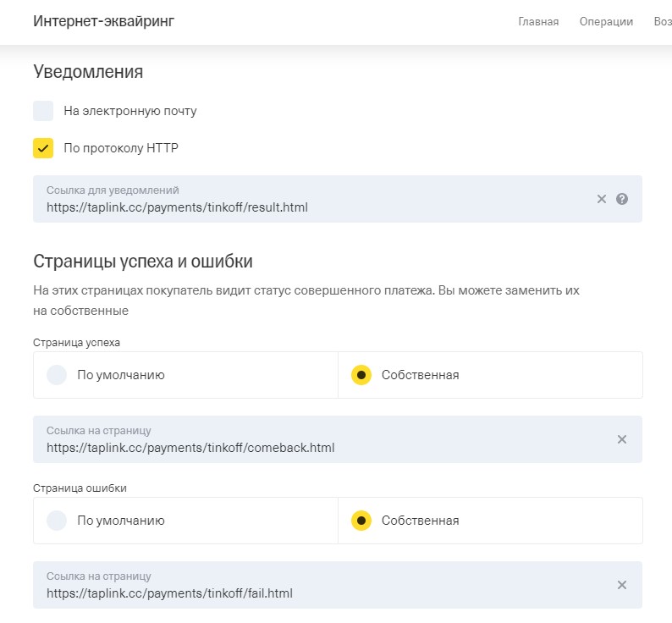The image size is (672, 623).
Task: Edit the error page fail.html URL field
Action: tap(313, 593)
